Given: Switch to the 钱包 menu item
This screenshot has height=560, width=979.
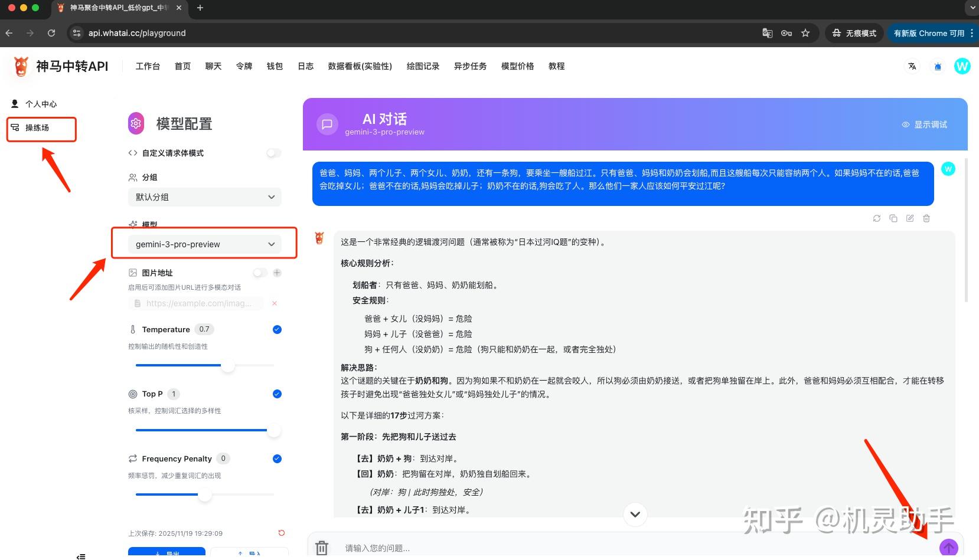Looking at the screenshot, I should click(x=274, y=66).
